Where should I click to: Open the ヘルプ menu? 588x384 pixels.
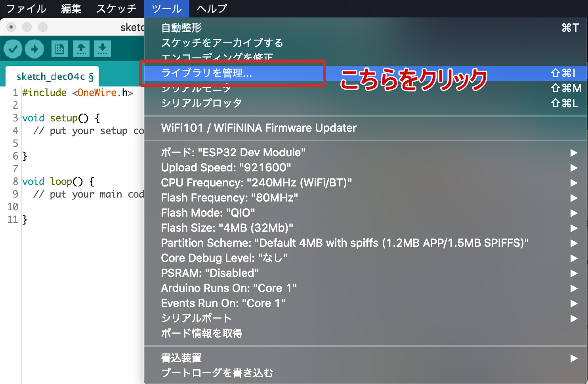(212, 8)
